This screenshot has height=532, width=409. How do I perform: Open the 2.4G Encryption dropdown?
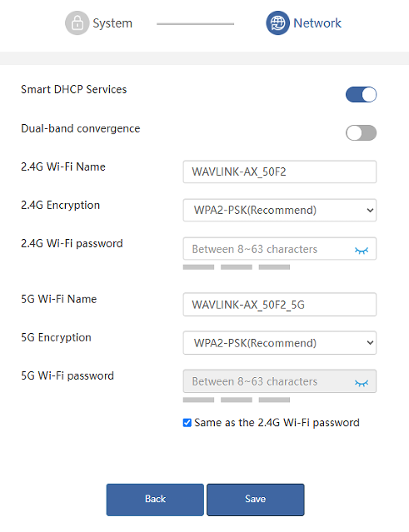pos(280,210)
